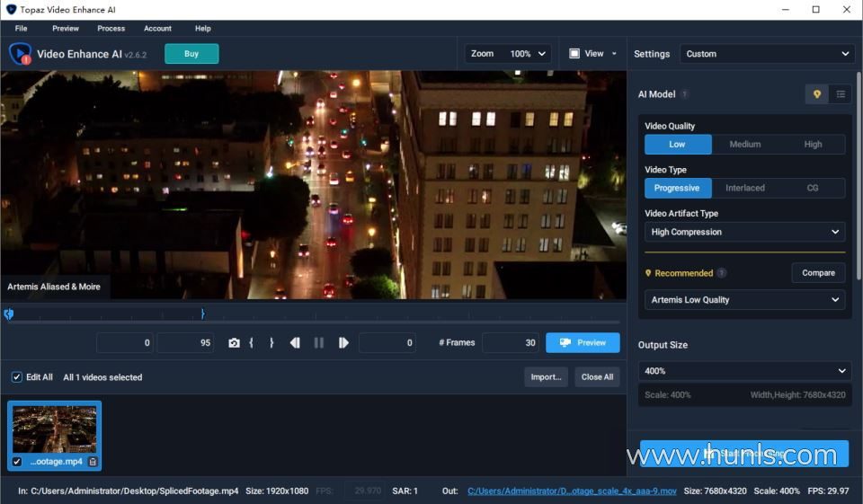The height and width of the screenshot is (504, 863).
Task: Set trim start with left brace icon
Action: coord(252,343)
